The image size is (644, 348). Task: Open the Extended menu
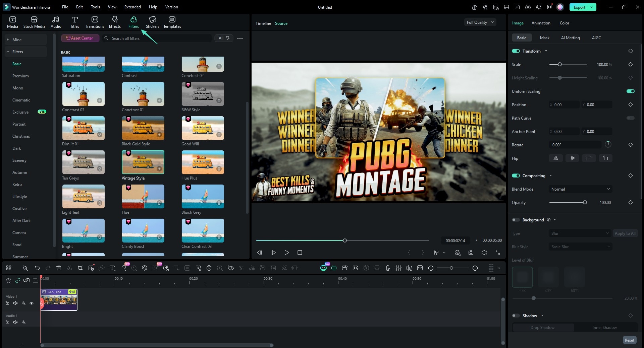(132, 7)
